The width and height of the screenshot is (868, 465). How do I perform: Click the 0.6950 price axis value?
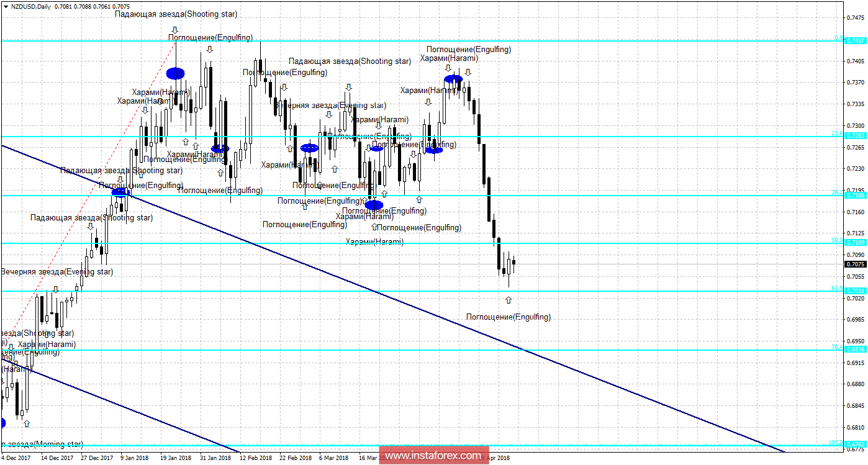point(856,341)
